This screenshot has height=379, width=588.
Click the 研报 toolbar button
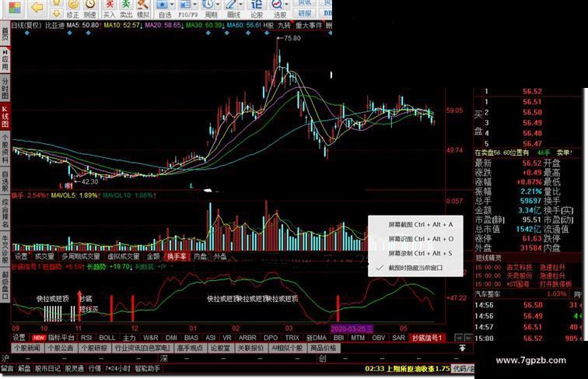[305, 13]
